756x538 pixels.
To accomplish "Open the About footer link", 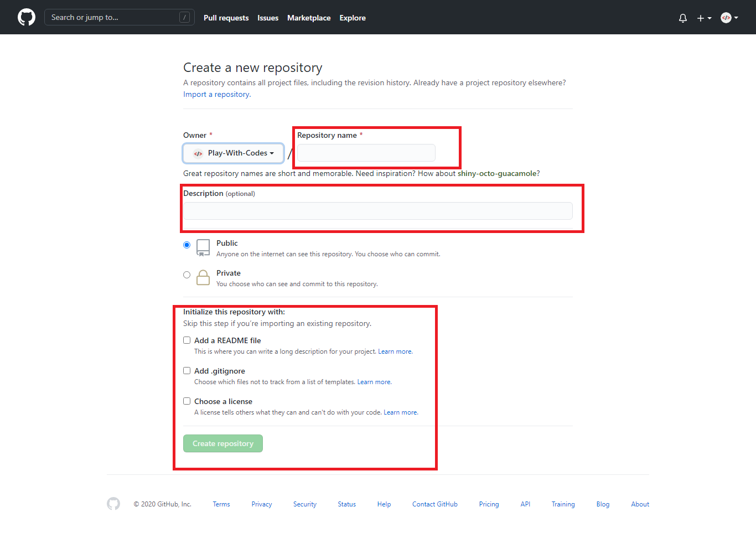I will tap(640, 504).
